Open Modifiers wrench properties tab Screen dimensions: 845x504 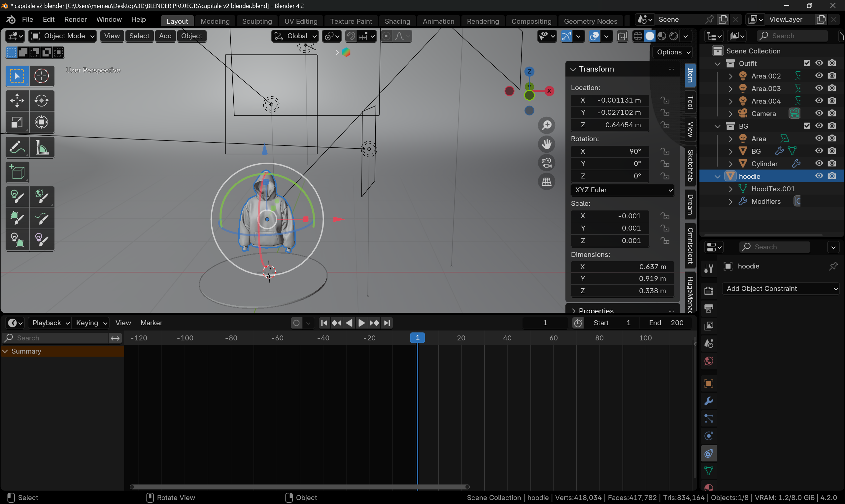click(x=708, y=401)
